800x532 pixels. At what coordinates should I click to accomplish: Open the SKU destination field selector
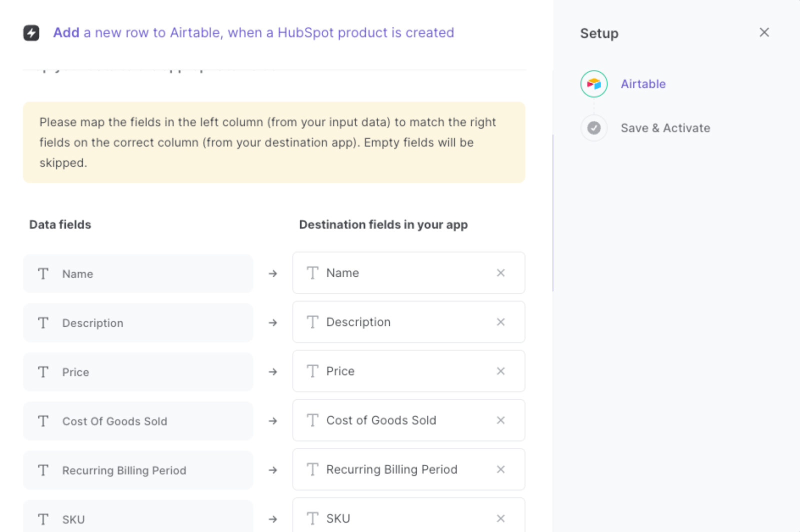[408, 515]
